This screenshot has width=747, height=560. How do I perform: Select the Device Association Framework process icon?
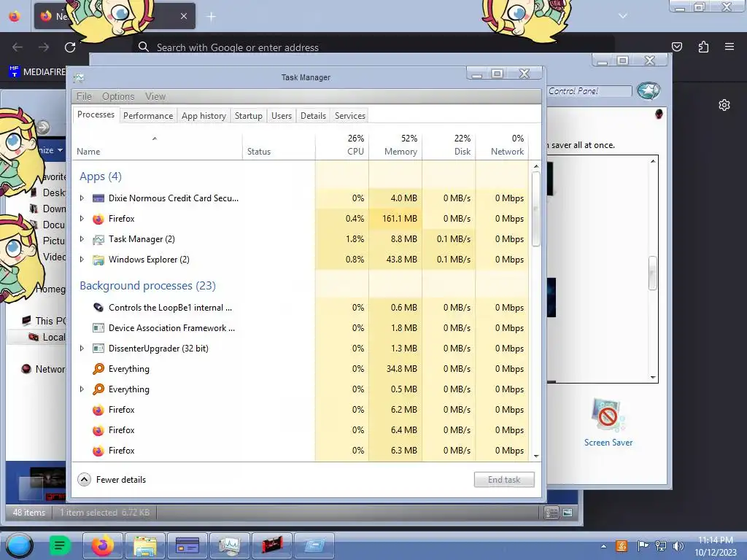[x=98, y=328]
